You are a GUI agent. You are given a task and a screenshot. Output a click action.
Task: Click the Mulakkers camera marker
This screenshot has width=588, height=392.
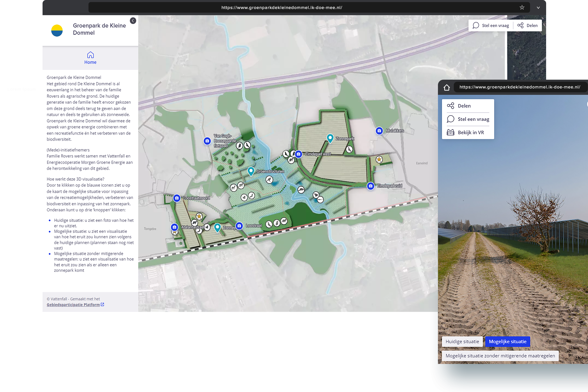pyautogui.click(x=379, y=131)
